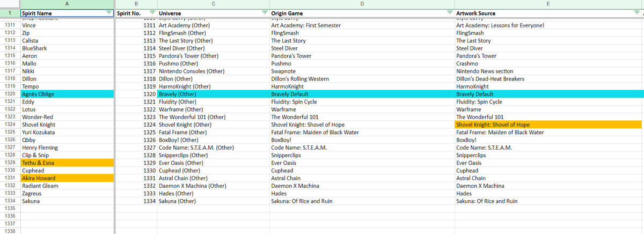Viewport: 644px width, 234px height.
Task: Select the Dillon's Dead-Heat Breakers cell
Action: click(548, 79)
